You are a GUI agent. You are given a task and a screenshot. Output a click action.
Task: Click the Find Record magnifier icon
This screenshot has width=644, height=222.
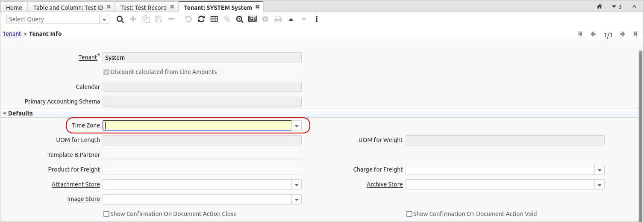(120, 19)
